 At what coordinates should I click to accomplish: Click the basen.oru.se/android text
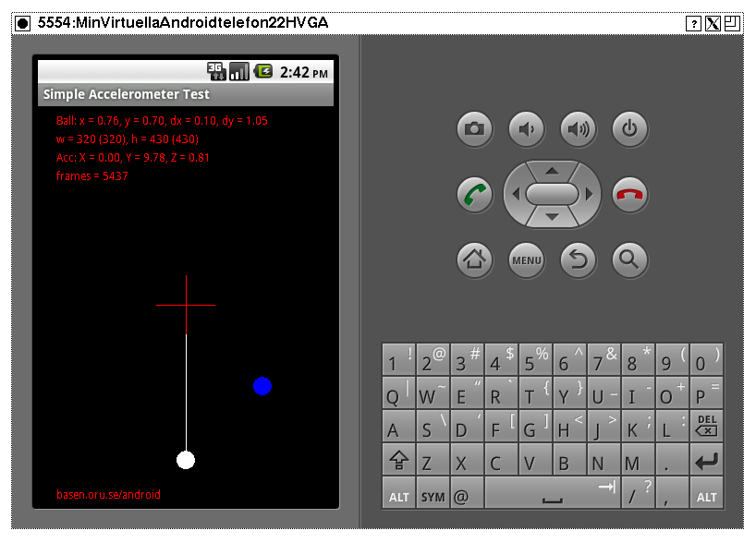[x=108, y=495]
